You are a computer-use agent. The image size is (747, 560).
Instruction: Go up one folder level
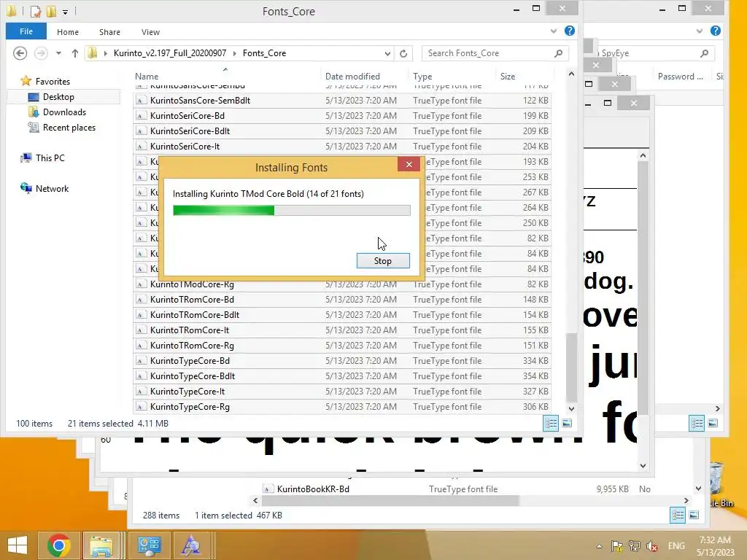(75, 53)
